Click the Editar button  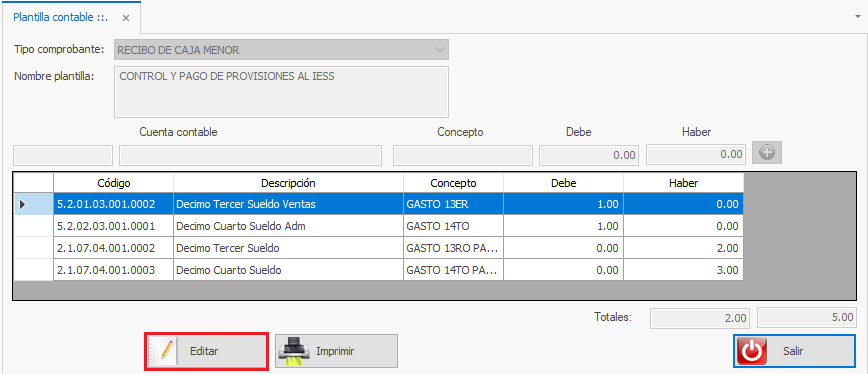206,351
